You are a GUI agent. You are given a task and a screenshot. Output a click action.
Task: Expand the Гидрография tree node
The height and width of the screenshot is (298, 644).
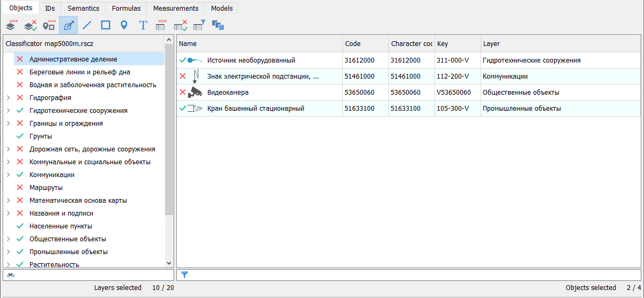point(8,98)
